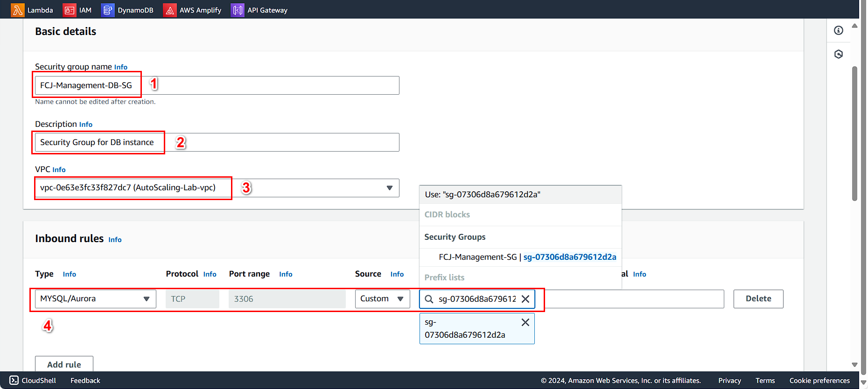
Task: Click Info link next to Type column
Action: pos(70,274)
